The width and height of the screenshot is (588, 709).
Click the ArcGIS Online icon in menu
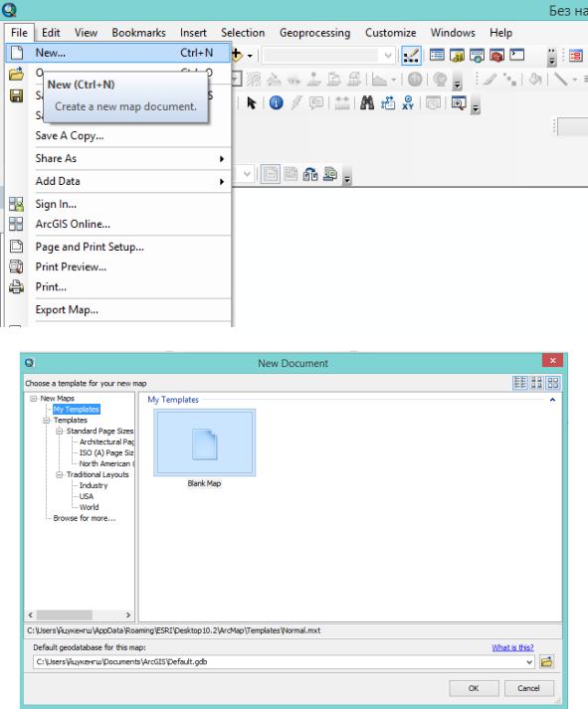coord(16,224)
